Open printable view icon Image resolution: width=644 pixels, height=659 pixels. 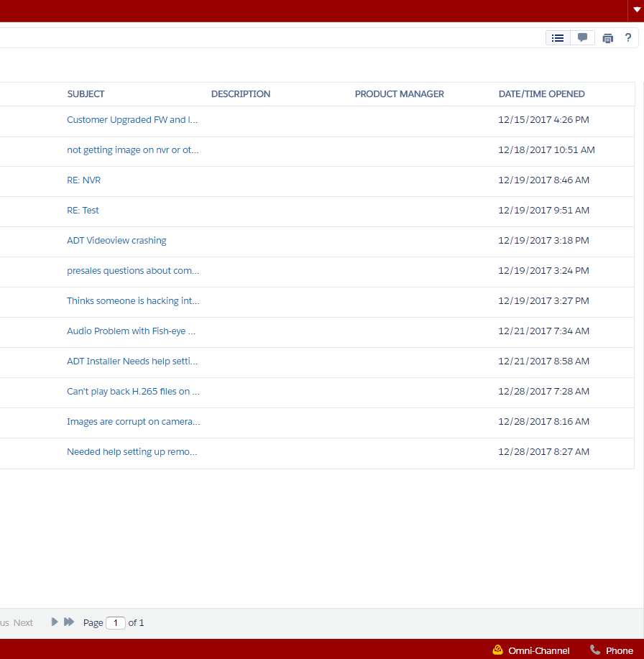coord(608,38)
